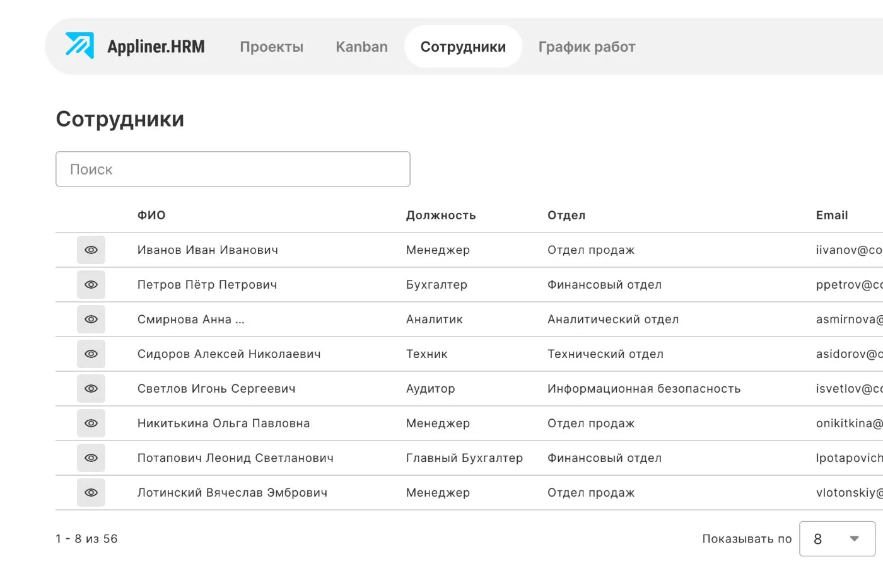This screenshot has width=883, height=588.
Task: Click the Главный Бухгалтер position cell
Action: tap(464, 458)
